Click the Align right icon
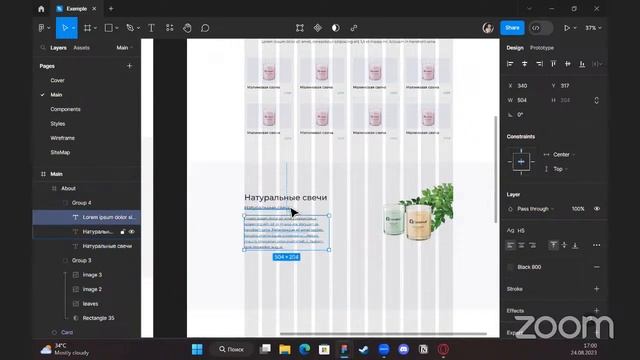 [x=539, y=64]
